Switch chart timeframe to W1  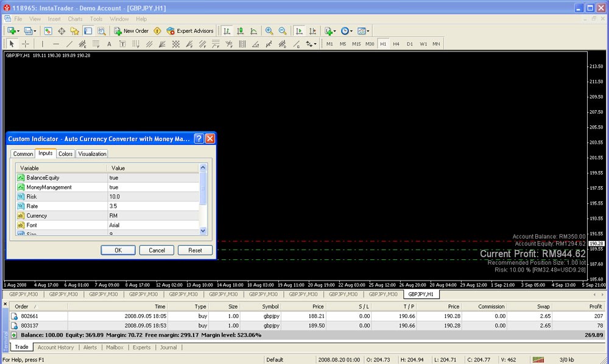click(423, 44)
